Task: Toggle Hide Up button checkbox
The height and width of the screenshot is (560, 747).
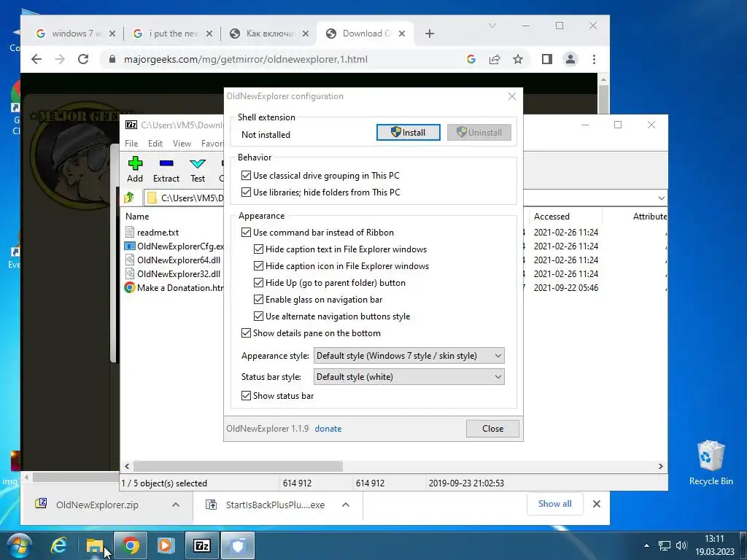Action: pos(258,282)
